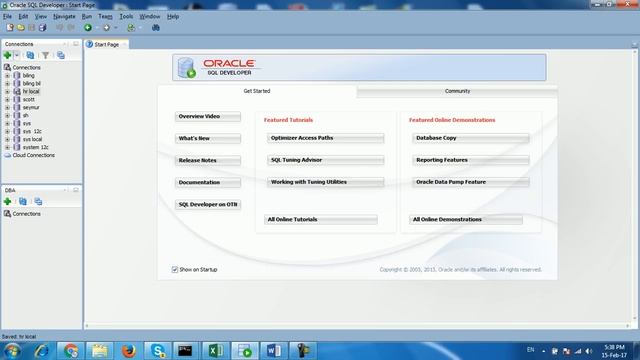Open the Release Notes button
640x360 pixels.
click(208, 160)
